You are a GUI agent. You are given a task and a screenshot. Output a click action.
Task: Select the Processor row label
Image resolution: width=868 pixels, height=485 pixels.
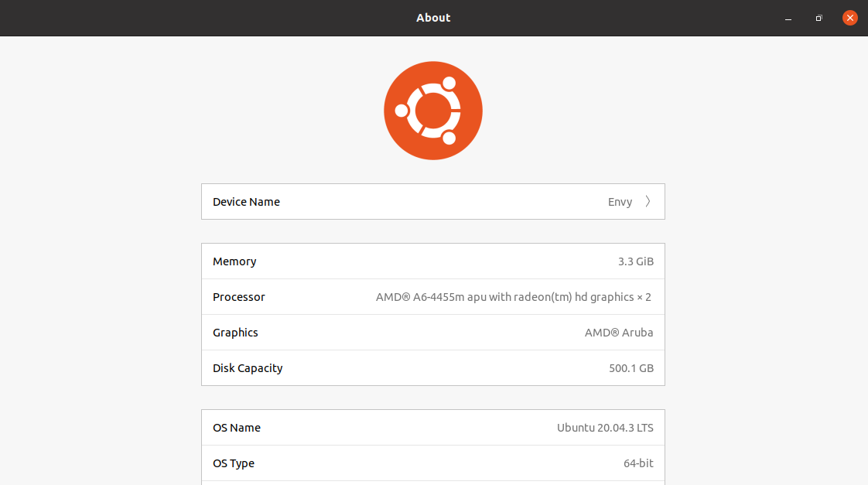(x=239, y=297)
